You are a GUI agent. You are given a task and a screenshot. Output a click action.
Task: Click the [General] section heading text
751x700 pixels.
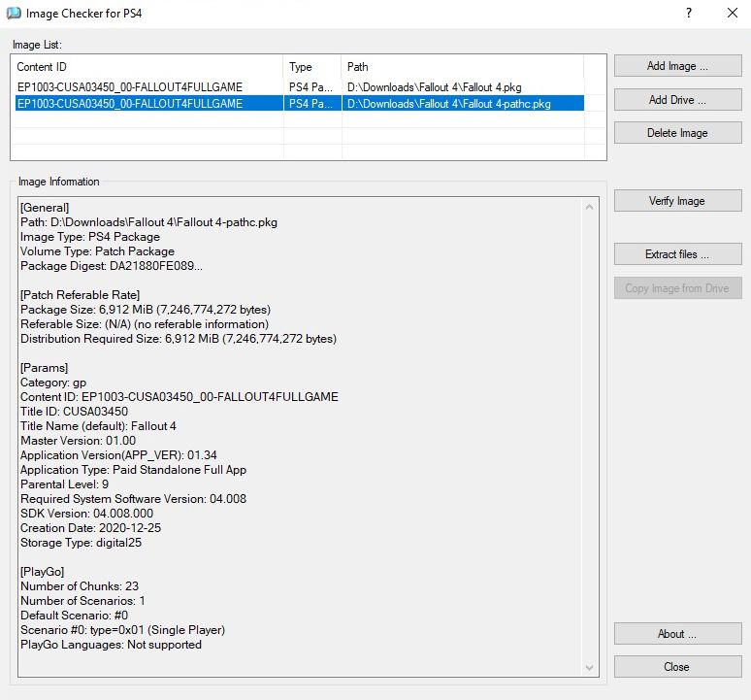pyautogui.click(x=45, y=208)
